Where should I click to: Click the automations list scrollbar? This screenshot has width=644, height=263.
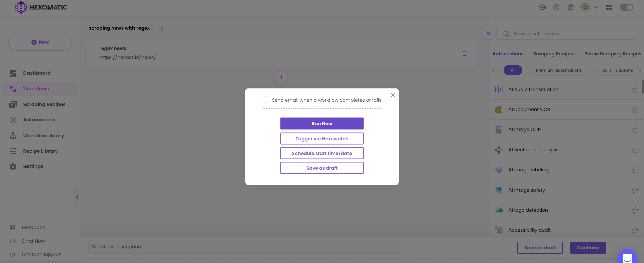point(643,87)
